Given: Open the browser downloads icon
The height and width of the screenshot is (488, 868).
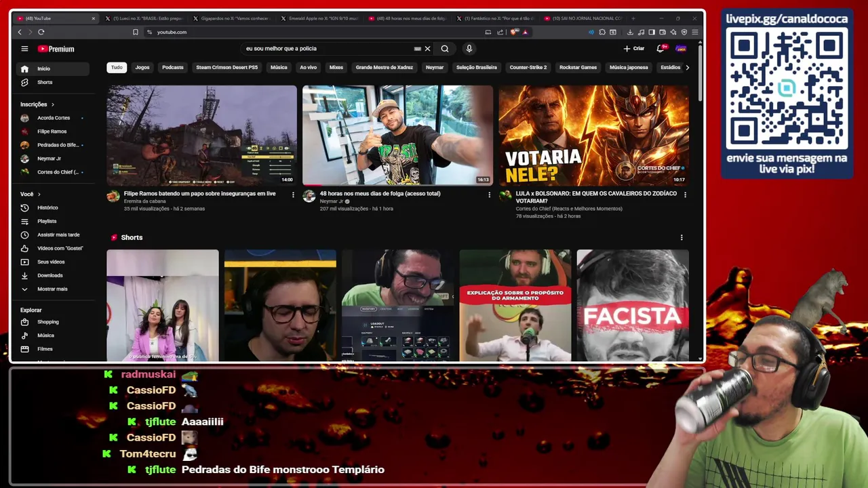Looking at the screenshot, I should point(630,32).
